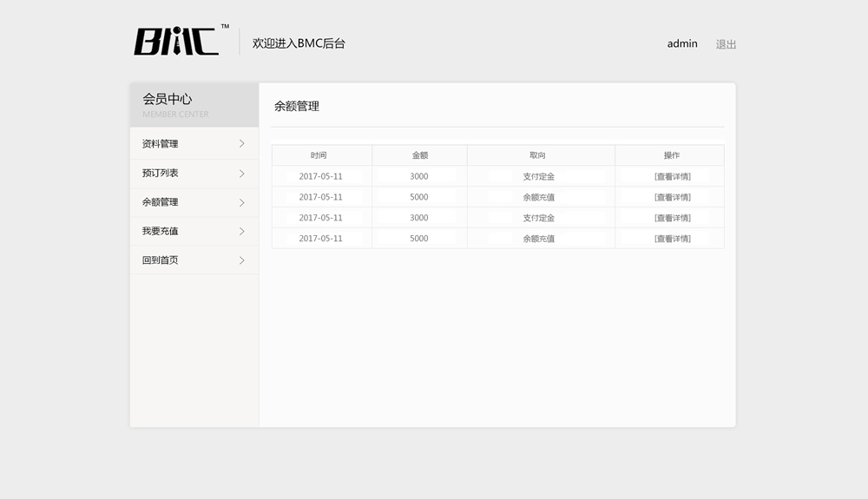Click the chevron arrow beside 余额管理
The height and width of the screenshot is (499, 868).
pos(241,202)
